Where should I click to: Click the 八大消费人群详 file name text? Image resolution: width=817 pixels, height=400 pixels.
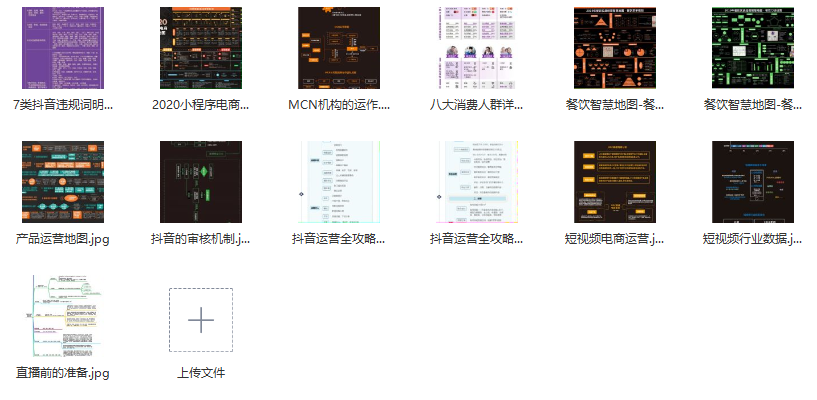coord(476,104)
